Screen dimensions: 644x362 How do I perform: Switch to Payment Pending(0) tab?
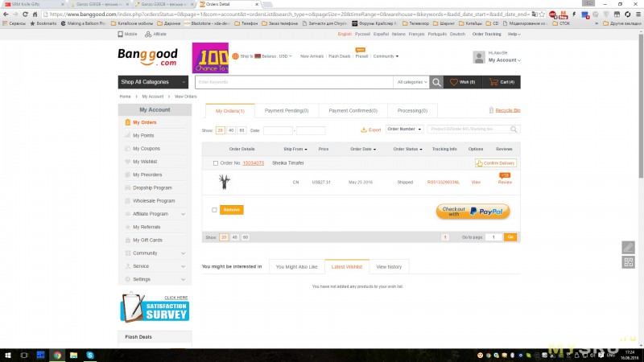tap(287, 111)
